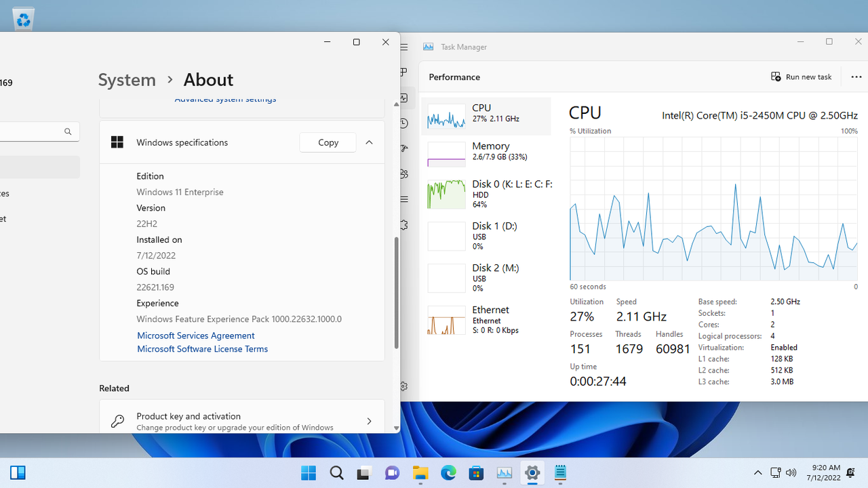Click the network icon in system tray
868x488 pixels.
[776, 472]
